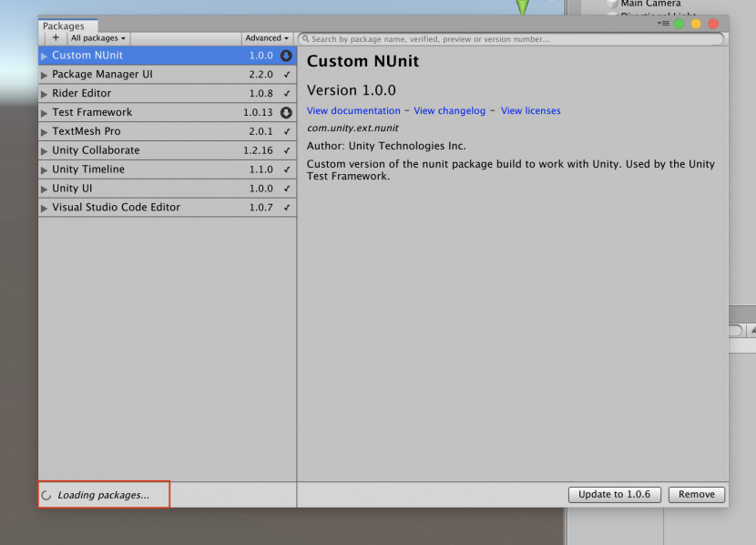Click the Update to 1.0.6 button
Image resolution: width=756 pixels, height=545 pixels.
click(614, 494)
